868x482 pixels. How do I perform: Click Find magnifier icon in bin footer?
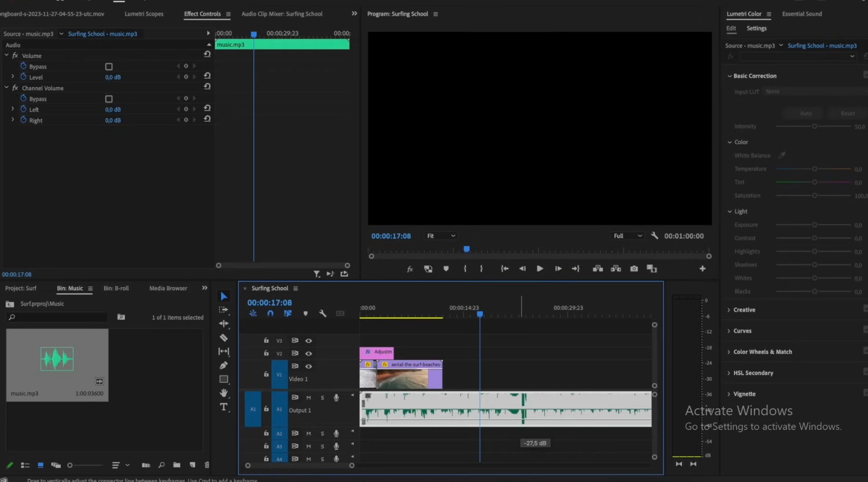tap(161, 465)
